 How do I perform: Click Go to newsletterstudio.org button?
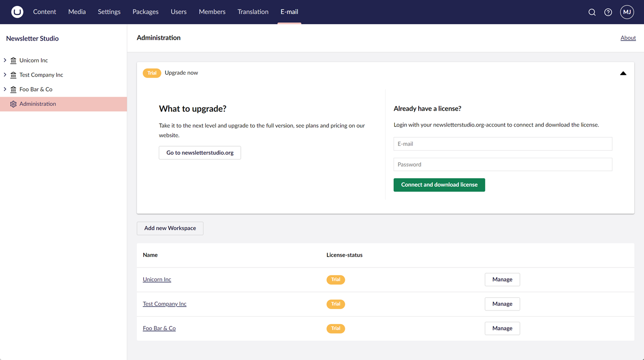click(x=200, y=153)
